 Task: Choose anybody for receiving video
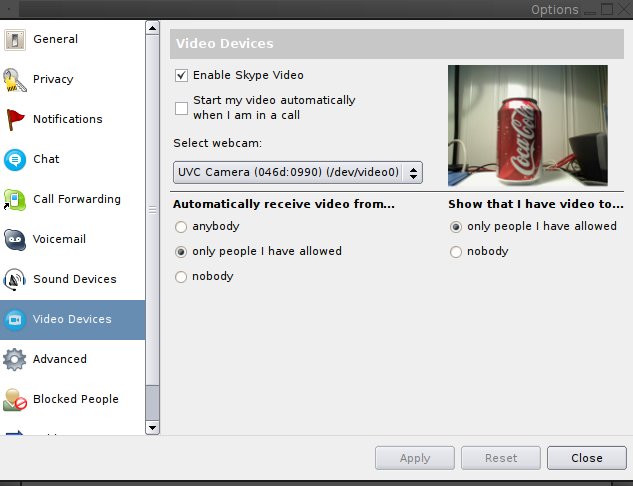pyautogui.click(x=181, y=227)
